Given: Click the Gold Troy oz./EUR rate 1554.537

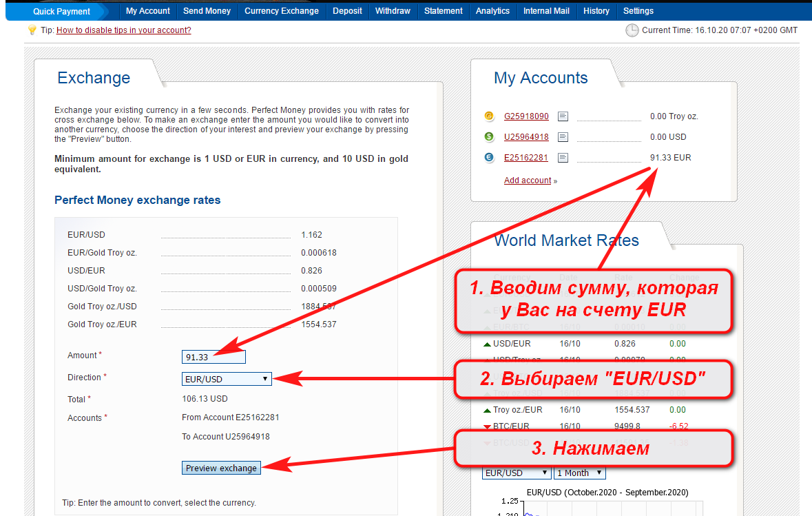Looking at the screenshot, I should coord(319,324).
